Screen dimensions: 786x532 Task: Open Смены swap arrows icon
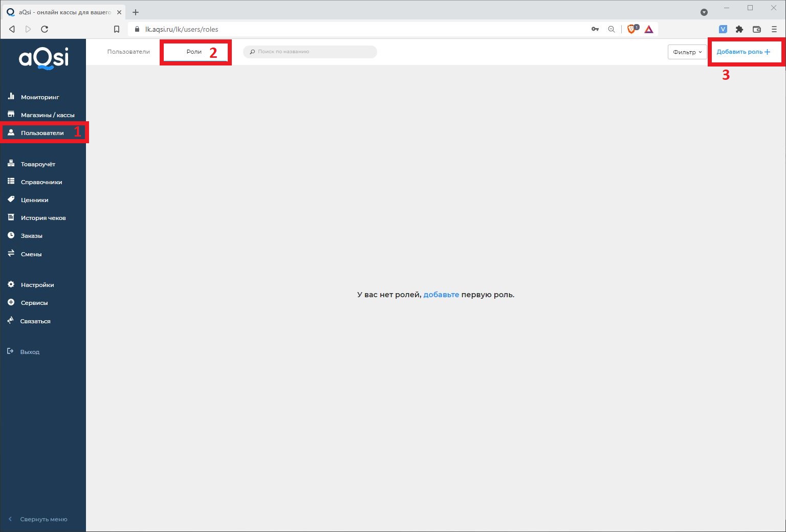[x=11, y=253]
